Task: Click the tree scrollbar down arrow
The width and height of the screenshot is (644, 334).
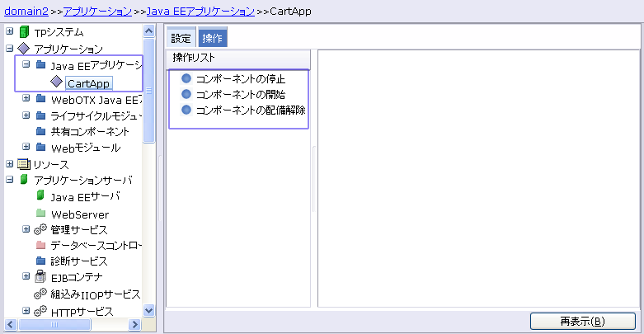Action: pyautogui.click(x=149, y=310)
